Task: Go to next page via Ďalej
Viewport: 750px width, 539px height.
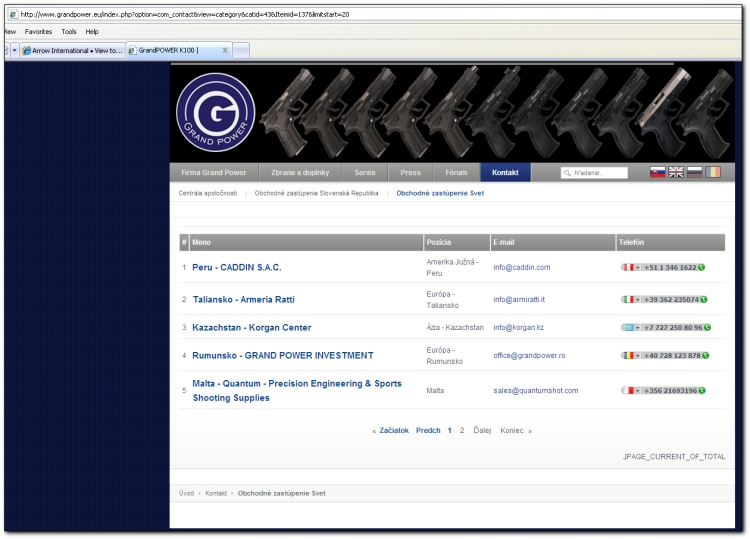Action: pyautogui.click(x=482, y=430)
